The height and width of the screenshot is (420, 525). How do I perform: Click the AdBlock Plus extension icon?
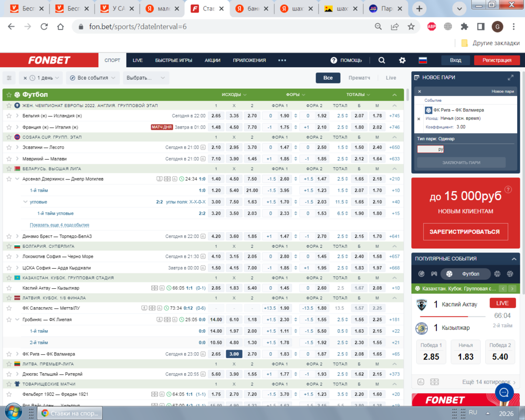(432, 27)
